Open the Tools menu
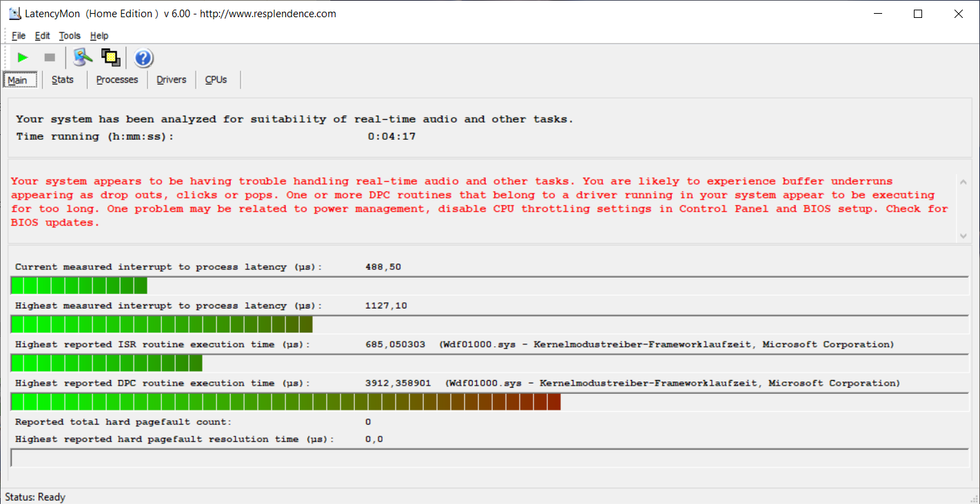 coord(70,36)
